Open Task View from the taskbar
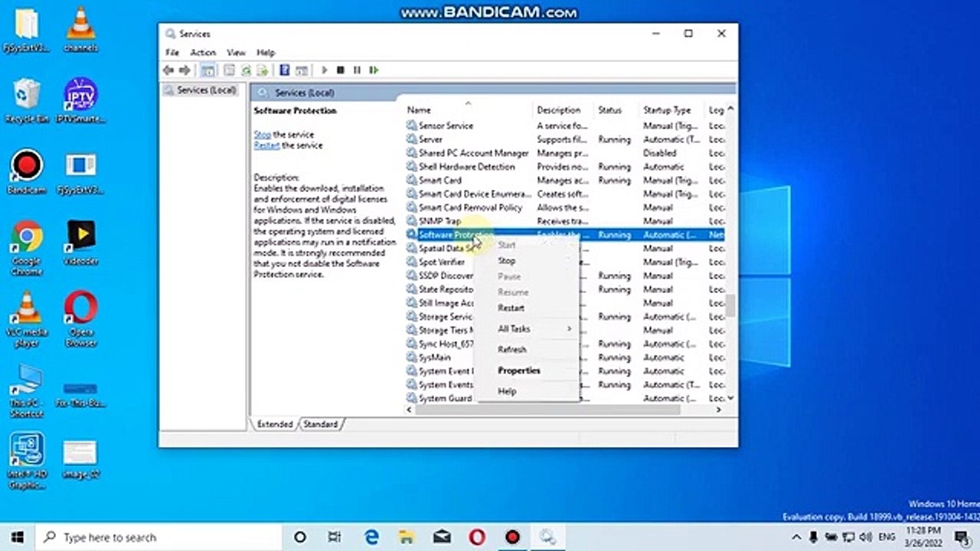The width and height of the screenshot is (980, 551). click(x=335, y=537)
